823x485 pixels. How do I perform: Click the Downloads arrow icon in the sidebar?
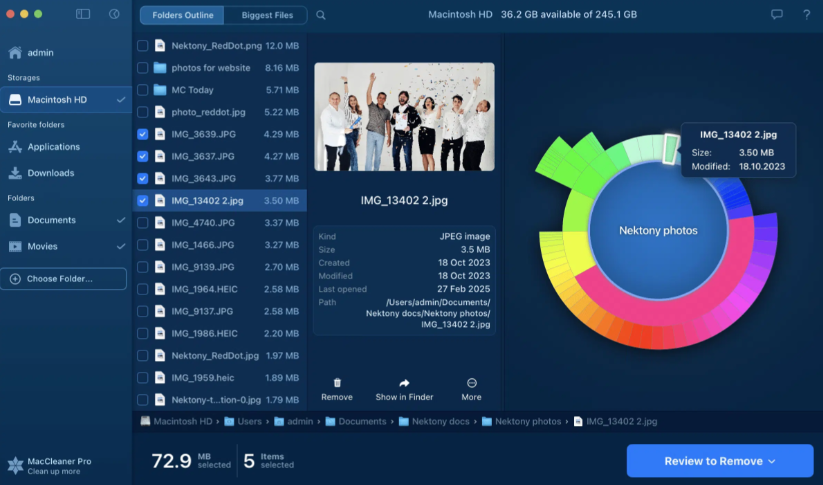pyautogui.click(x=15, y=173)
